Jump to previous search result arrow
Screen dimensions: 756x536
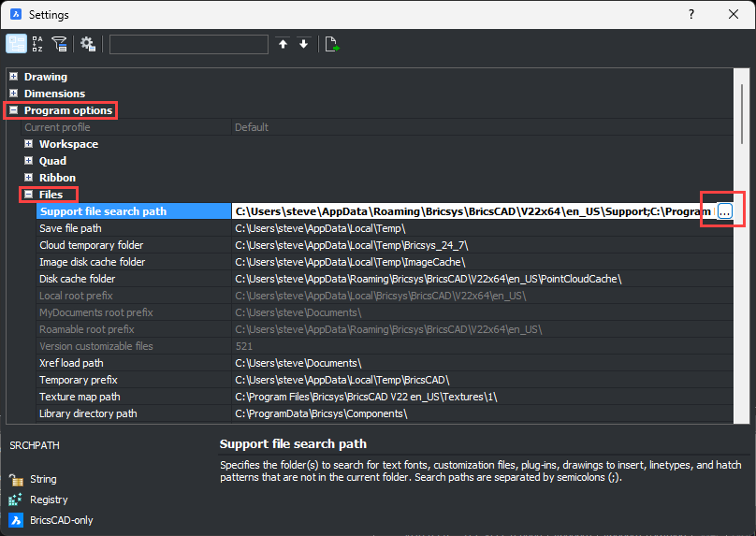pyautogui.click(x=283, y=44)
